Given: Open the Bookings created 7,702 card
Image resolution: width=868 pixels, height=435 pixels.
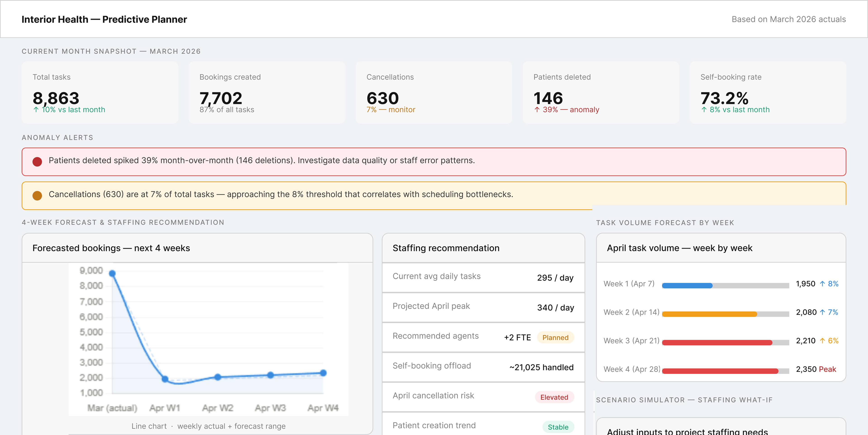Looking at the screenshot, I should [x=267, y=92].
